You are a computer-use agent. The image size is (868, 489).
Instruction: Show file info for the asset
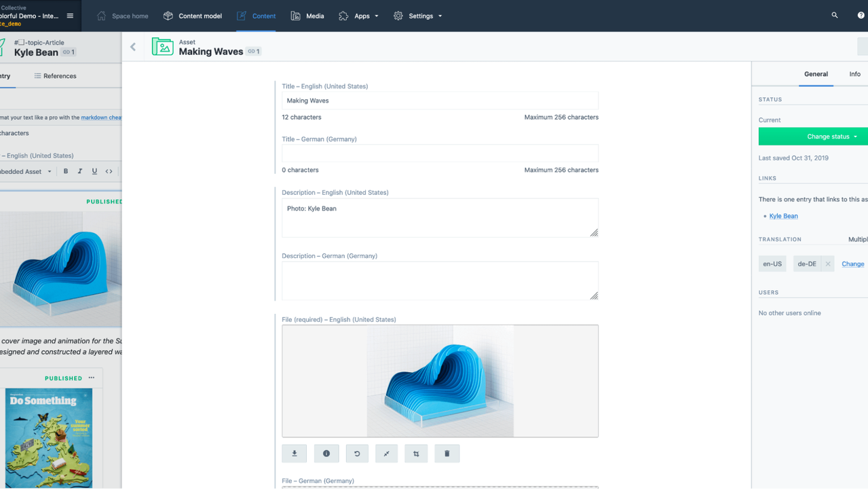(x=326, y=454)
